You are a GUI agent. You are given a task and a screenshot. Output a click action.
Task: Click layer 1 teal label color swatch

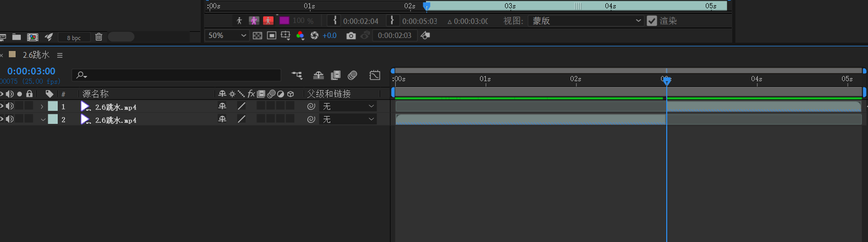(53, 106)
